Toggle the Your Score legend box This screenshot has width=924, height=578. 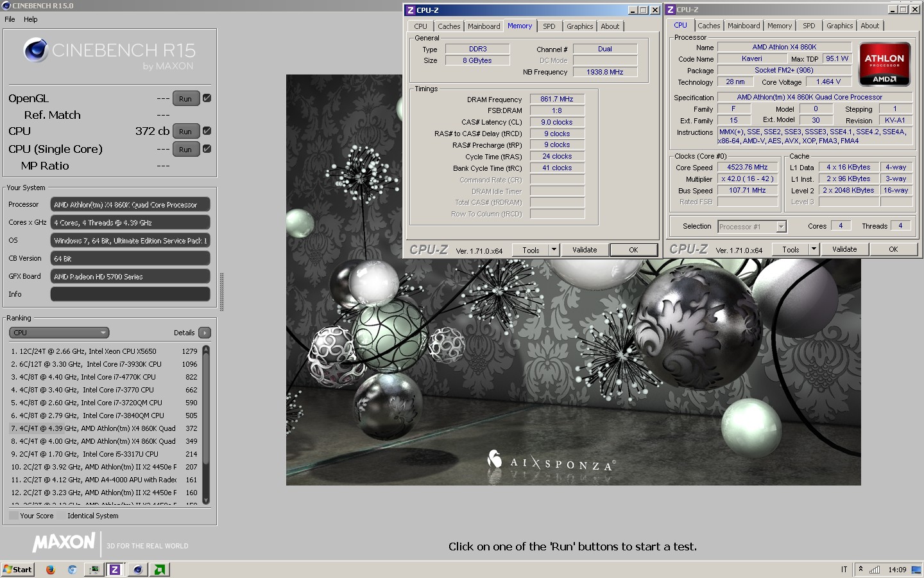[13, 516]
